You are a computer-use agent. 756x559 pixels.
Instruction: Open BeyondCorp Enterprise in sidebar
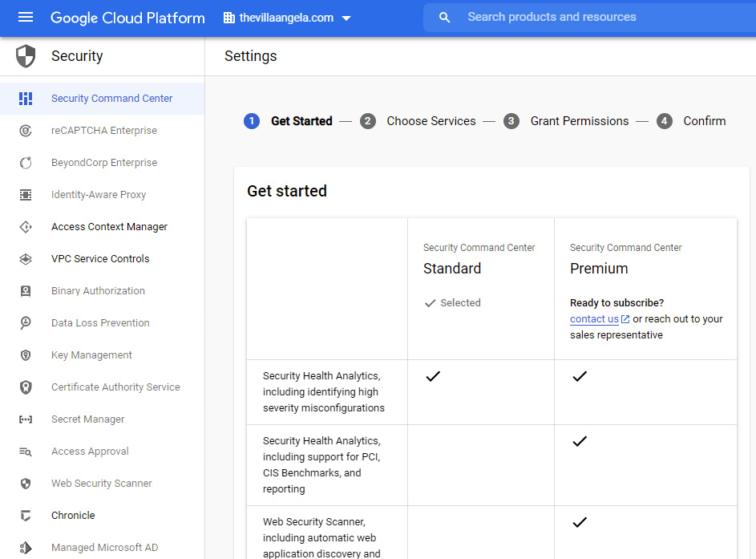tap(102, 163)
